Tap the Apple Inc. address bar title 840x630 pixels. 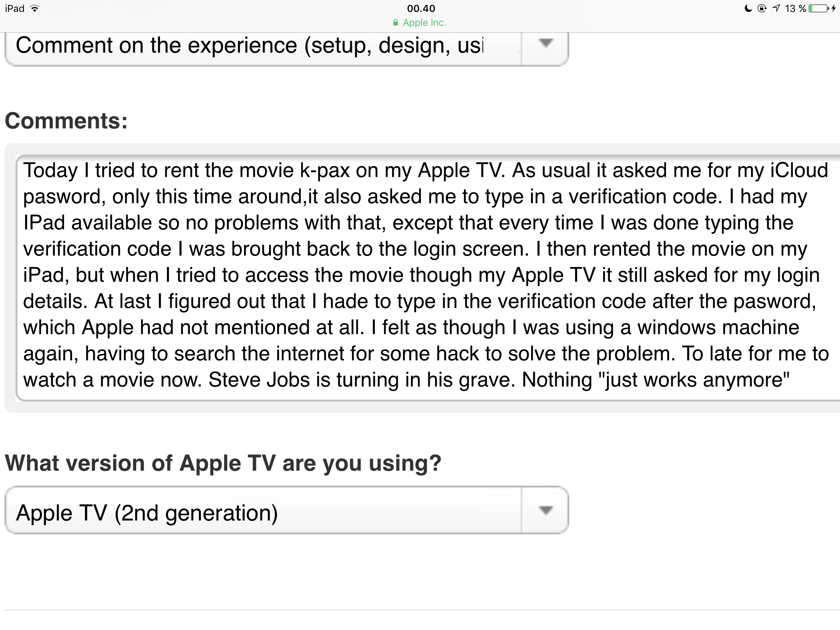[424, 23]
